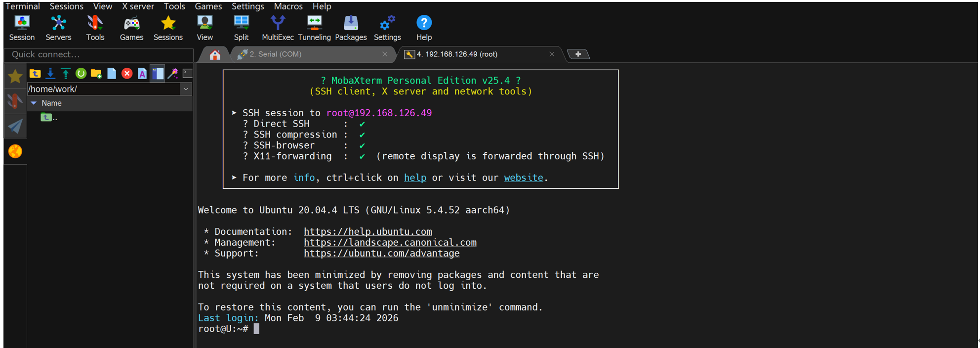Image resolution: width=980 pixels, height=348 pixels.
Task: Toggle the sidebar tree view icon
Action: [158, 74]
